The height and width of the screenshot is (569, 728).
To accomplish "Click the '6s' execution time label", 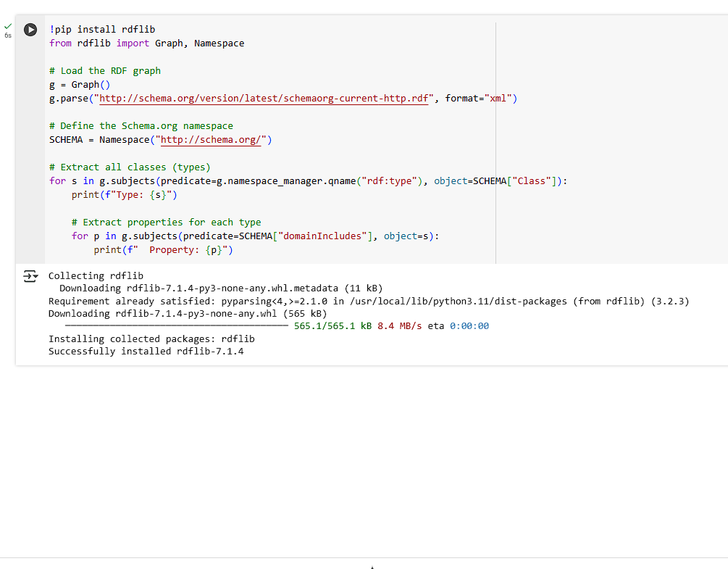I will click(x=8, y=36).
